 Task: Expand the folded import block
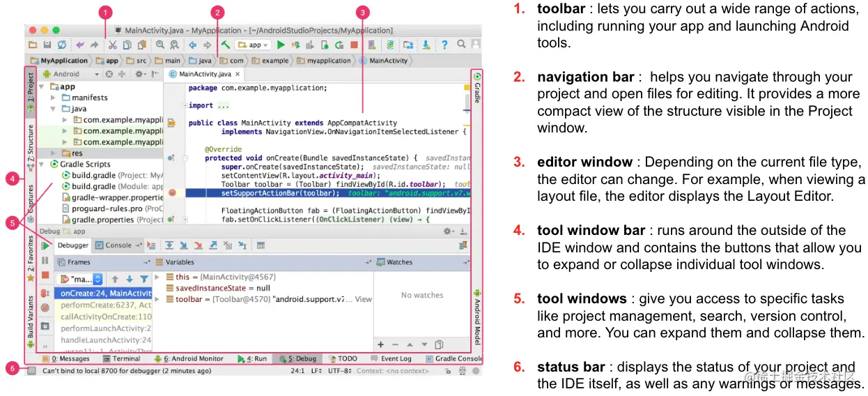(185, 105)
